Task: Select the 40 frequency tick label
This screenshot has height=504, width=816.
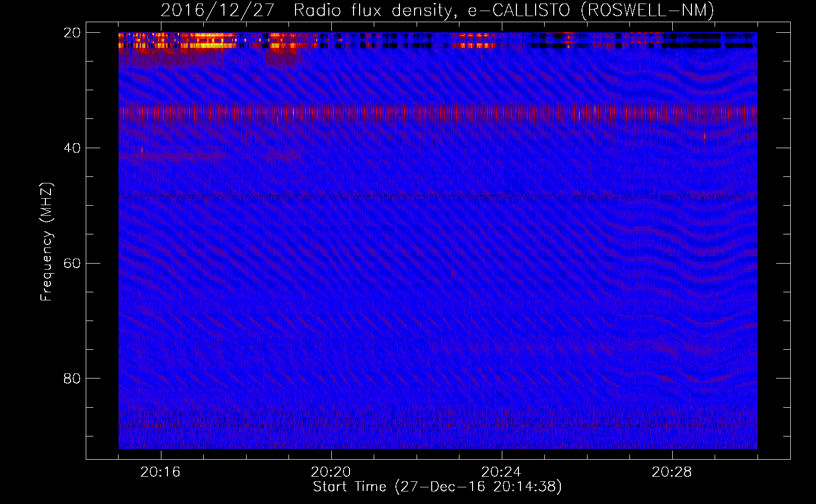Action: point(72,148)
